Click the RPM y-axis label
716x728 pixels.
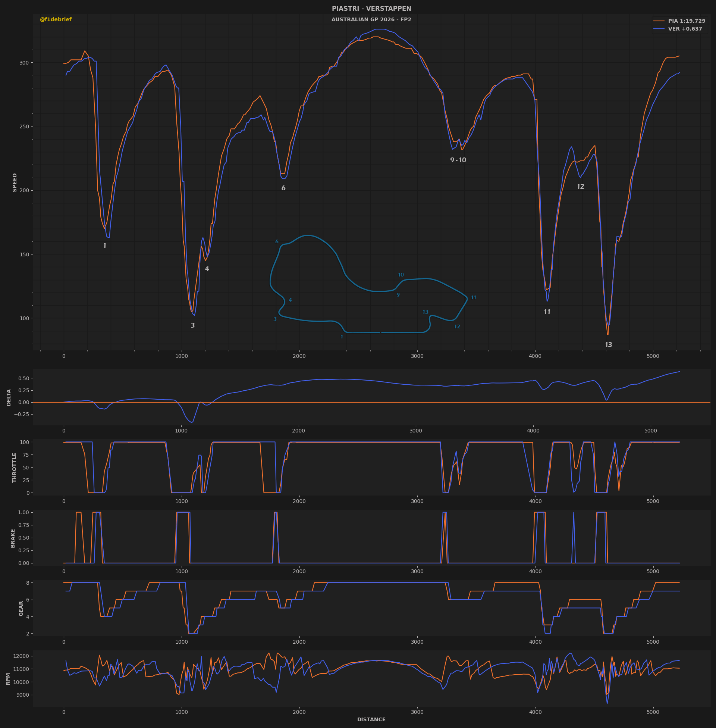[8, 679]
